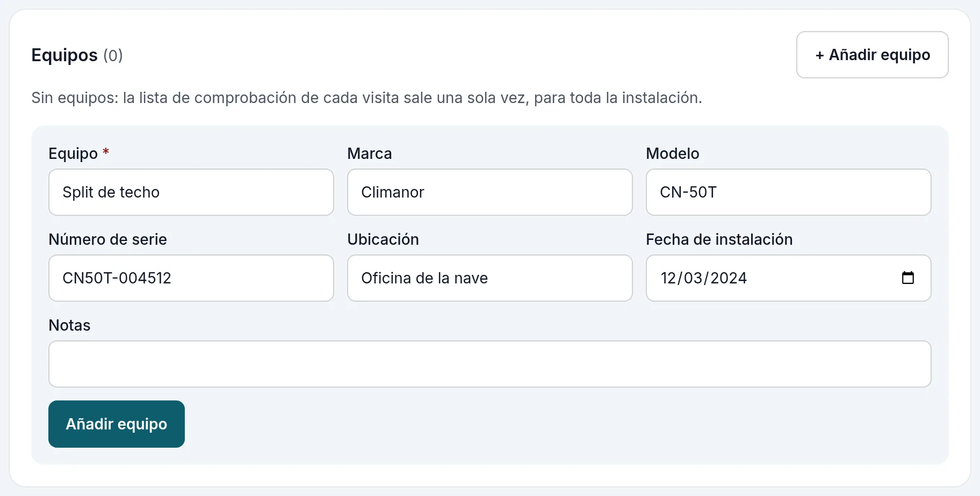980x496 pixels.
Task: Click the 'Marca' label text
Action: click(370, 154)
